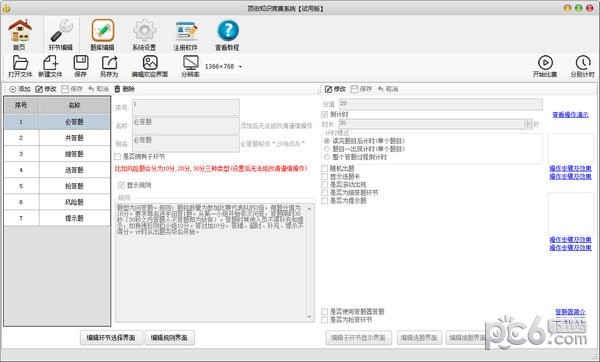600x362 pixels.
Task: Enable 是否为抽答题环节 checkbox
Action: coord(324,192)
